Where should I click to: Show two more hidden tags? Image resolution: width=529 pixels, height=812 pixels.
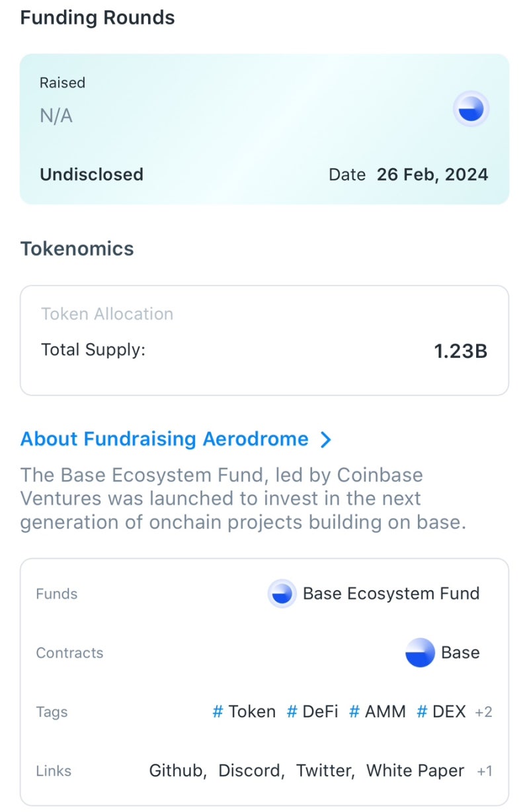click(x=483, y=712)
